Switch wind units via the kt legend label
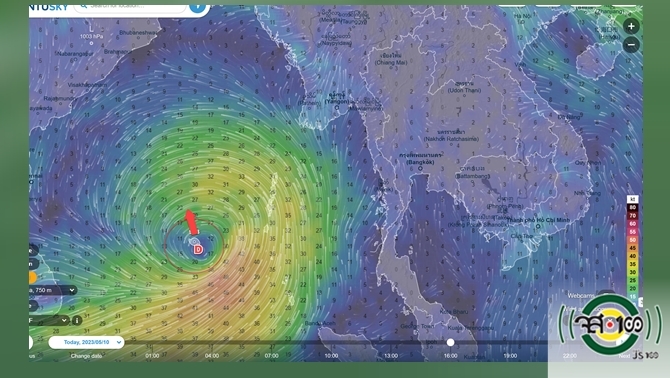Viewport: 670px width, 378px height. [x=632, y=199]
